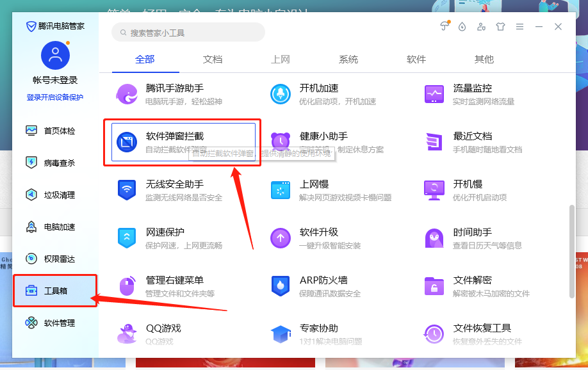Click the user avatar icon
This screenshot has height=370, width=588.
click(x=55, y=56)
